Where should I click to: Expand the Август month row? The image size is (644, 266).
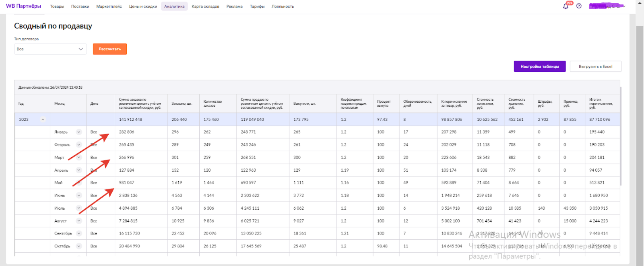pos(79,221)
